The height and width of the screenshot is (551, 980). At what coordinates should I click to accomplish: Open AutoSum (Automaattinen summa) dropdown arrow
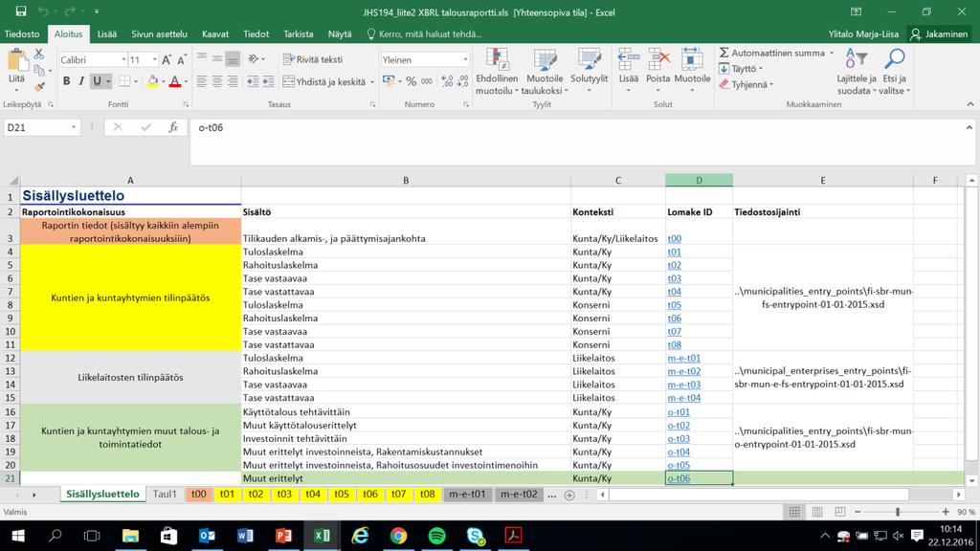point(832,54)
